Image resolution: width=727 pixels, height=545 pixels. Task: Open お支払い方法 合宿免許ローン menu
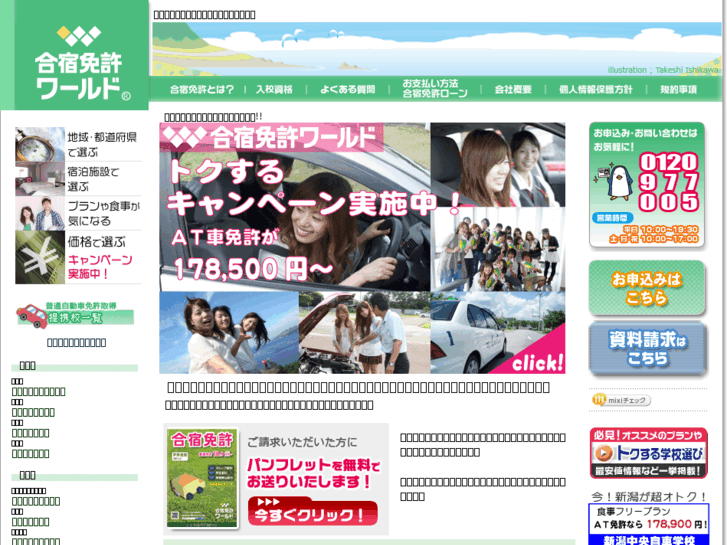[435, 88]
